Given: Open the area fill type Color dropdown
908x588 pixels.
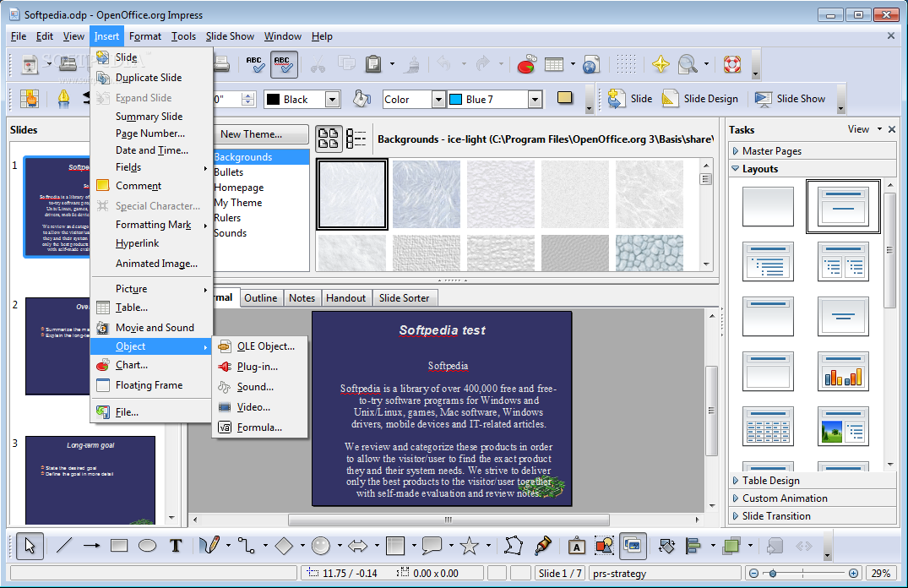Looking at the screenshot, I should [438, 100].
